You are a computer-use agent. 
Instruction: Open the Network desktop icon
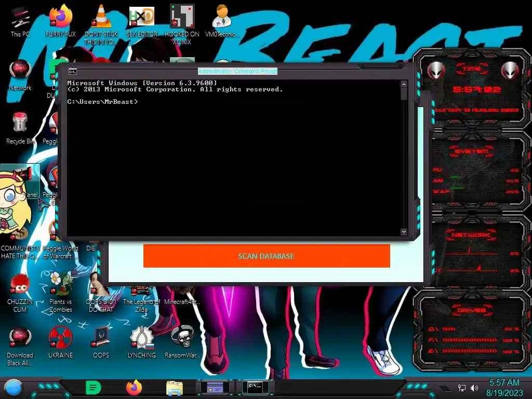click(20, 75)
